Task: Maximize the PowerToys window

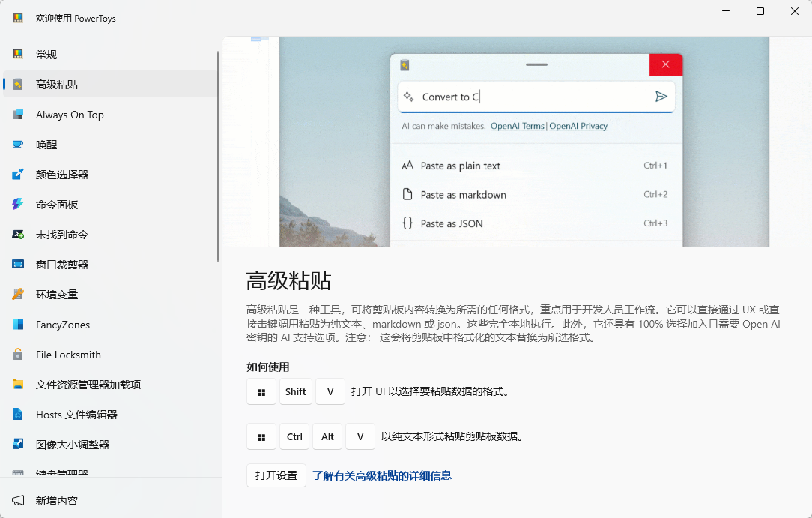Action: coord(760,11)
